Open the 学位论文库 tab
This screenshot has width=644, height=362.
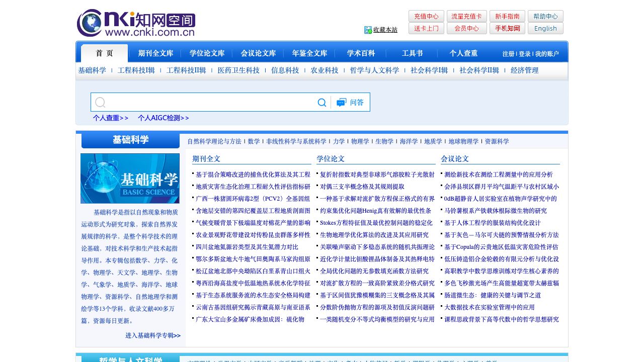click(207, 53)
